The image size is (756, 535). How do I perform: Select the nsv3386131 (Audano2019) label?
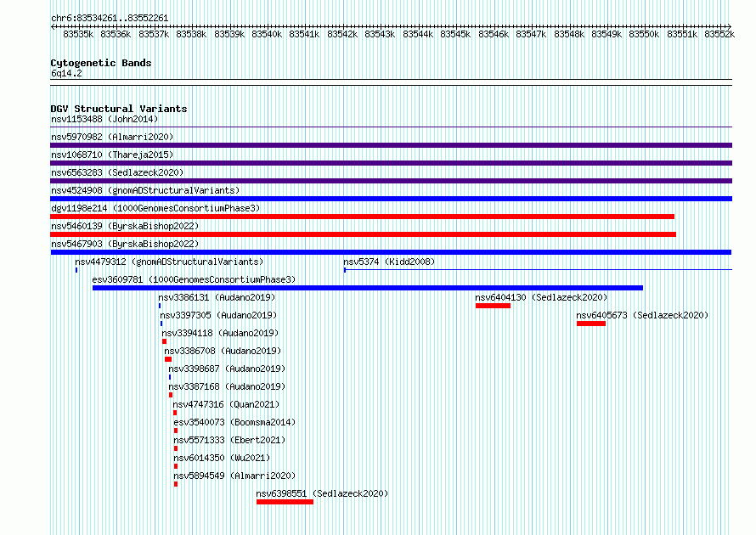pos(217,297)
